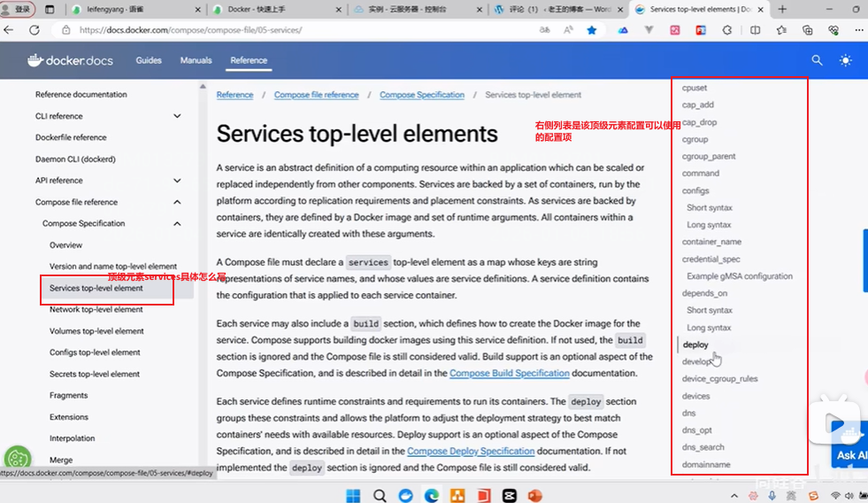868x503 pixels.
Task: Open the Guides nav item
Action: pyautogui.click(x=149, y=60)
